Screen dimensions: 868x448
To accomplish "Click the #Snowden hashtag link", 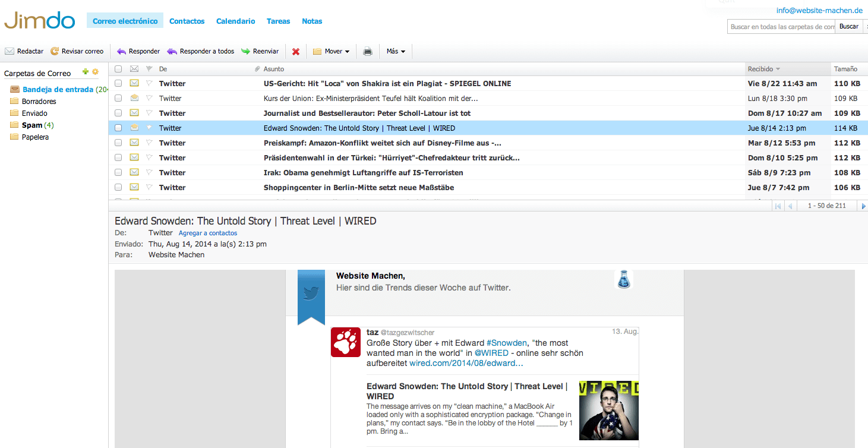I will tap(507, 343).
